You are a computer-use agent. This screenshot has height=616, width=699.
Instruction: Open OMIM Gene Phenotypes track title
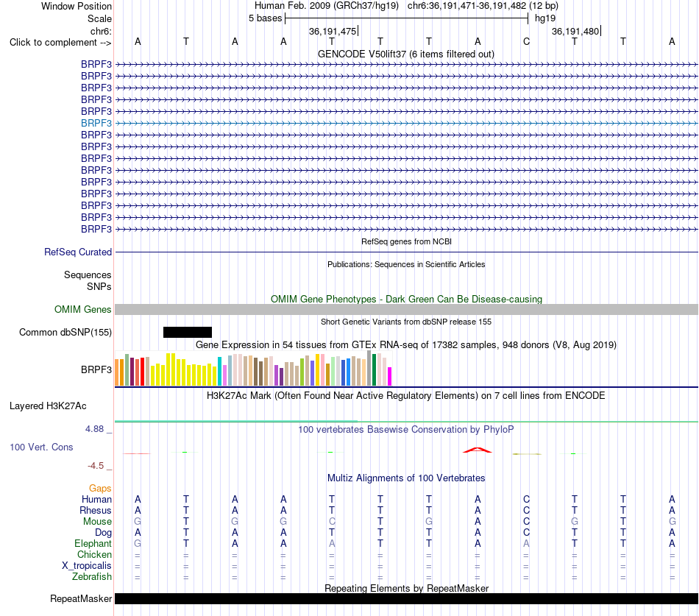[406, 299]
